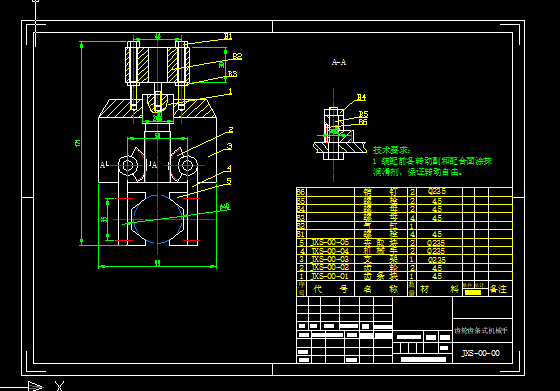
Task: Click the B1 part balloon label
Action: pyautogui.click(x=228, y=36)
